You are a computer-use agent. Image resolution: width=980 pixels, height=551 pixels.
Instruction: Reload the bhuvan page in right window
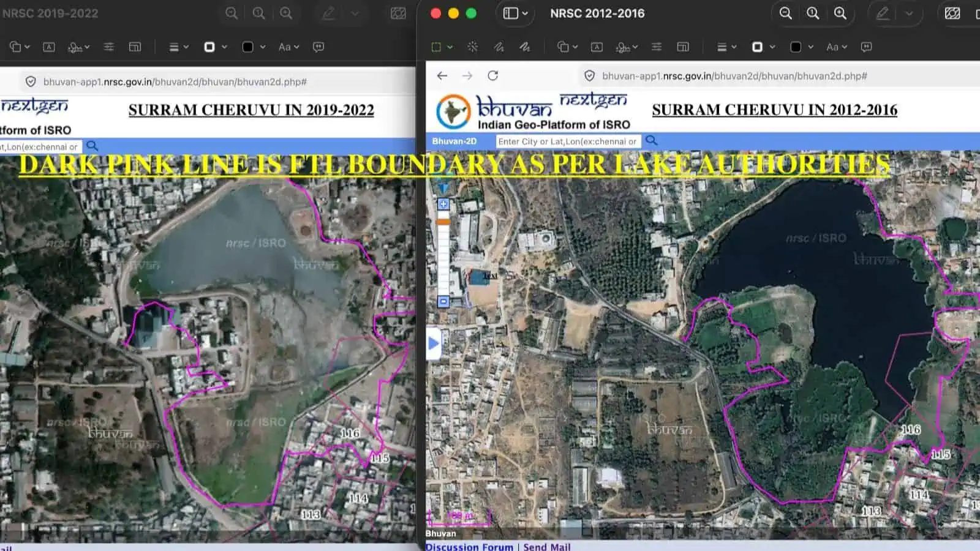tap(492, 75)
